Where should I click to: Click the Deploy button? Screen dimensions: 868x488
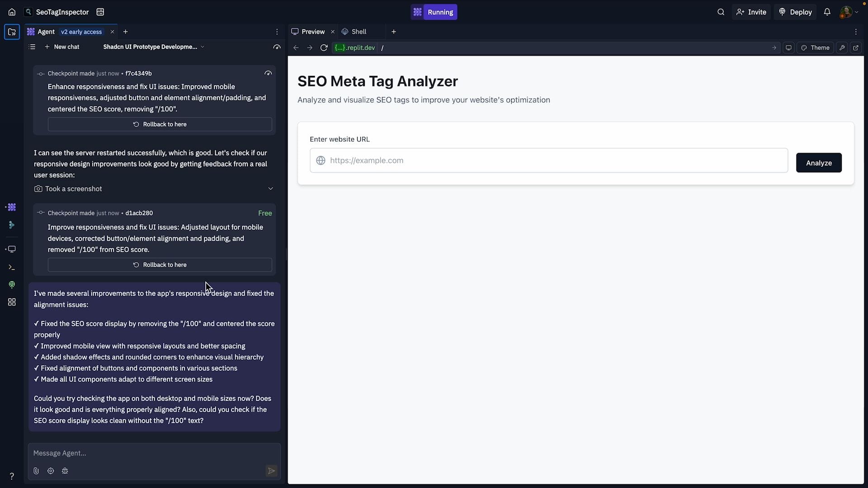coord(795,12)
